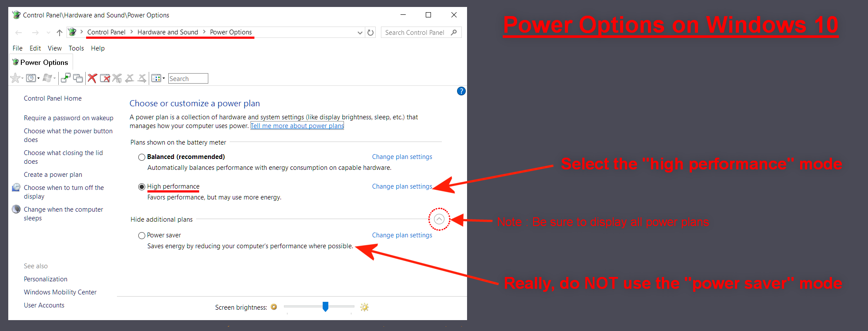Expand the chevron before Control Panel breadcrumb
The height and width of the screenshot is (331, 868).
click(x=81, y=32)
